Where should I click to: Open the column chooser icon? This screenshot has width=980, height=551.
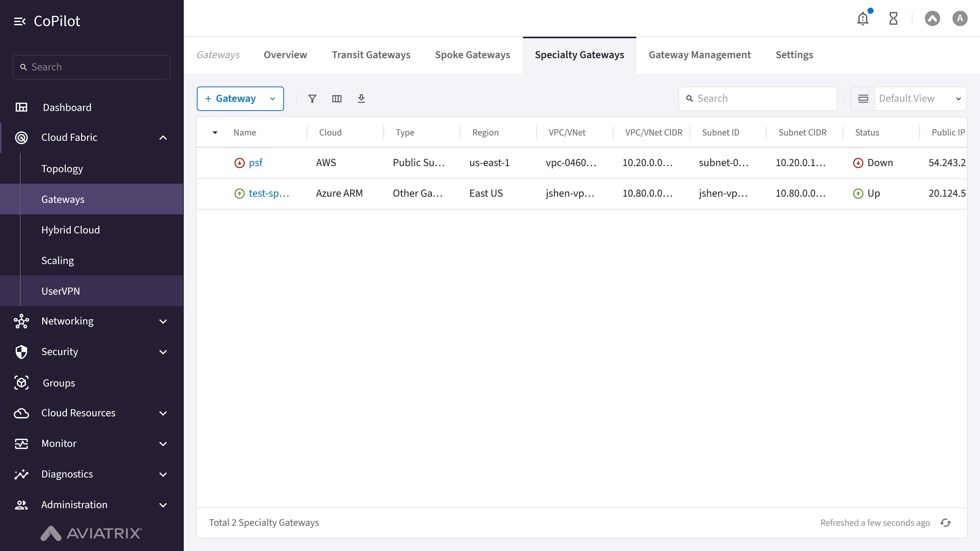point(337,99)
